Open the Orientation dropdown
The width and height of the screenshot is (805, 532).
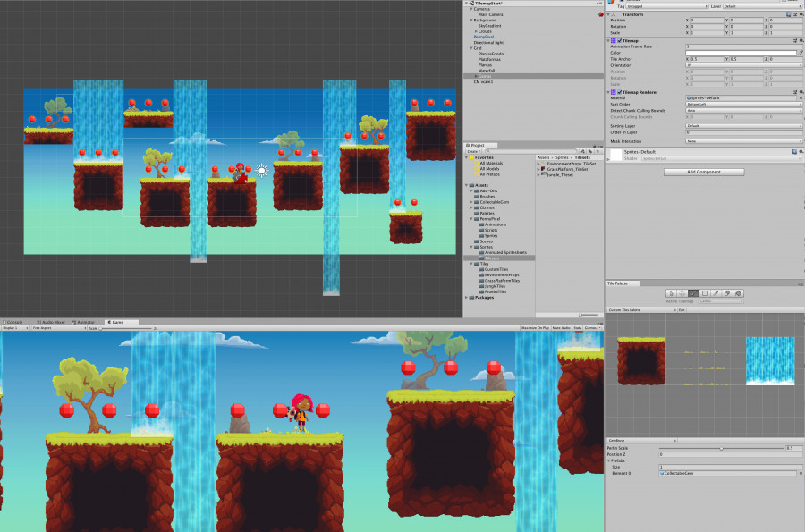tap(744, 65)
